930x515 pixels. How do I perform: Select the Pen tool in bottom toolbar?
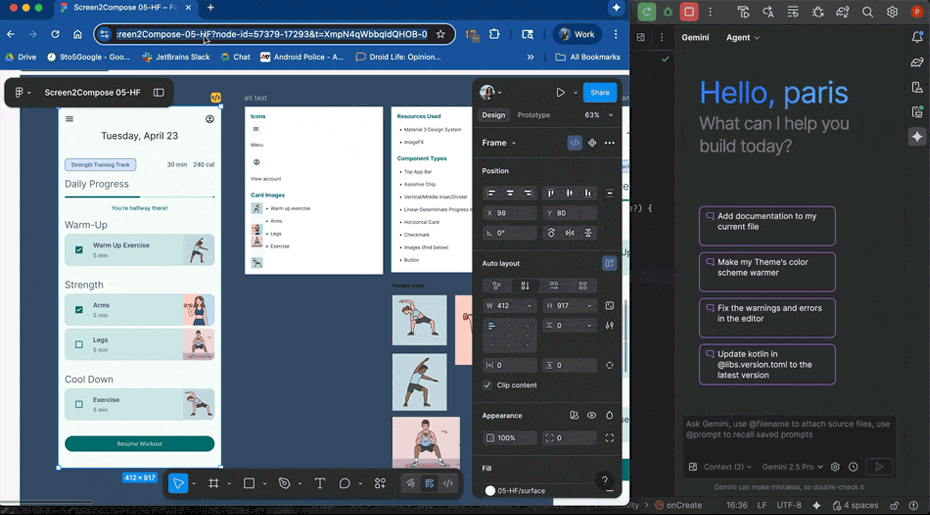tap(285, 484)
